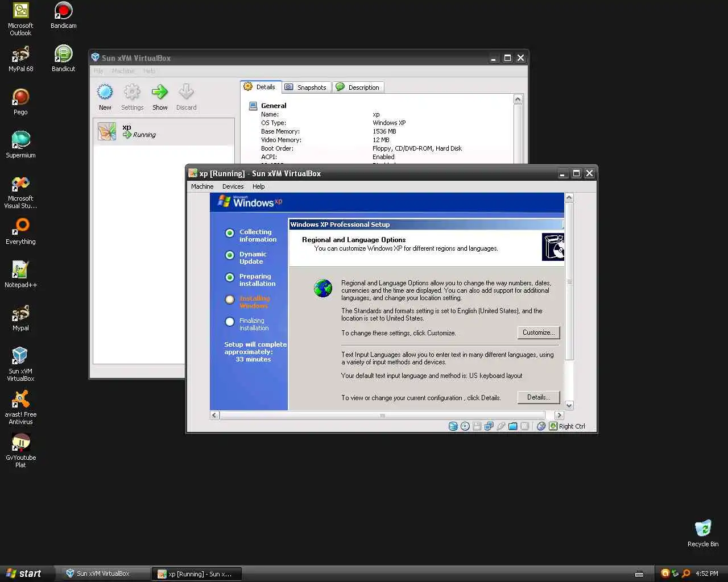
Task: Click shared folders icon in VM status bar
Action: [x=512, y=426]
